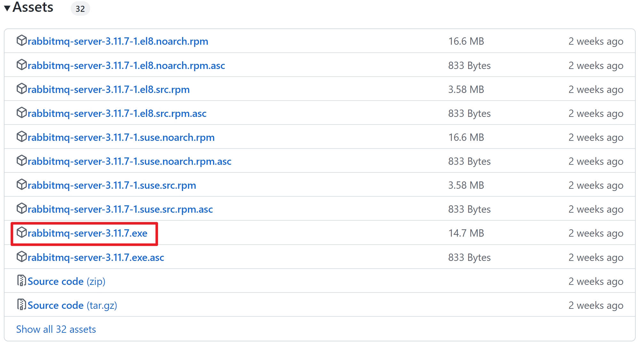Click 833 Bytes in suse.src.rpm.asc row
The width and height of the screenshot is (644, 350).
469,209
